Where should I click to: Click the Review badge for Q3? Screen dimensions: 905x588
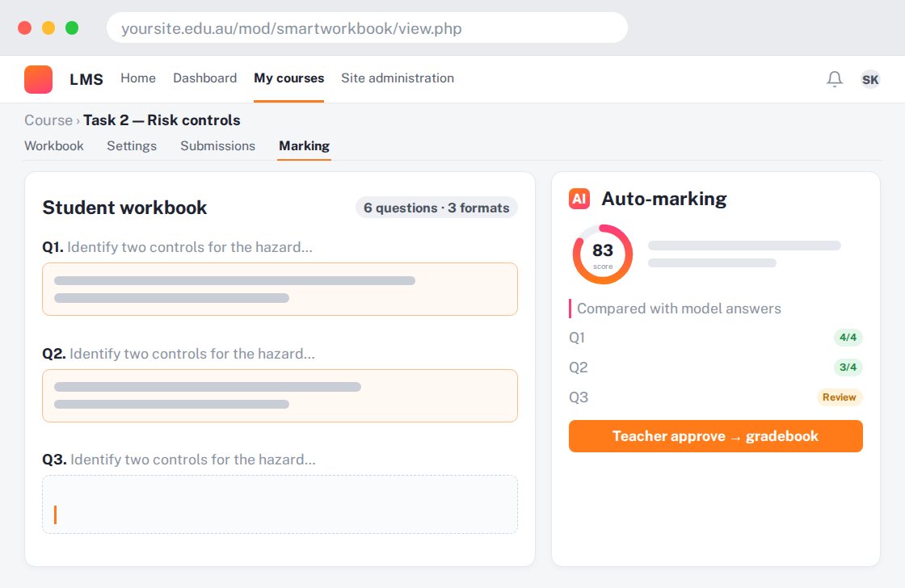pos(839,397)
